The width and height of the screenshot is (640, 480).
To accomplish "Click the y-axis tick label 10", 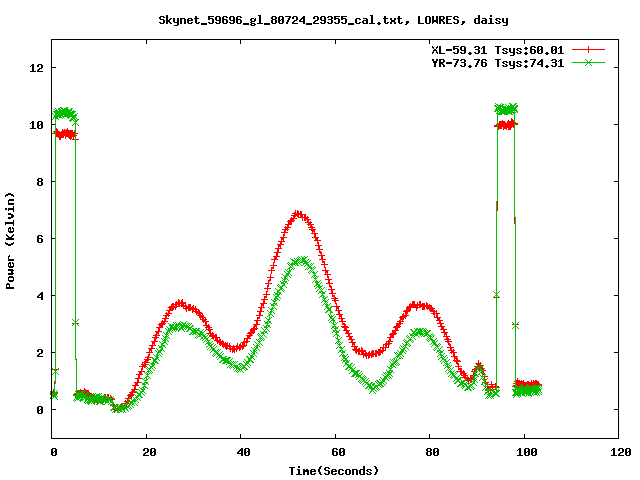I will (36, 125).
